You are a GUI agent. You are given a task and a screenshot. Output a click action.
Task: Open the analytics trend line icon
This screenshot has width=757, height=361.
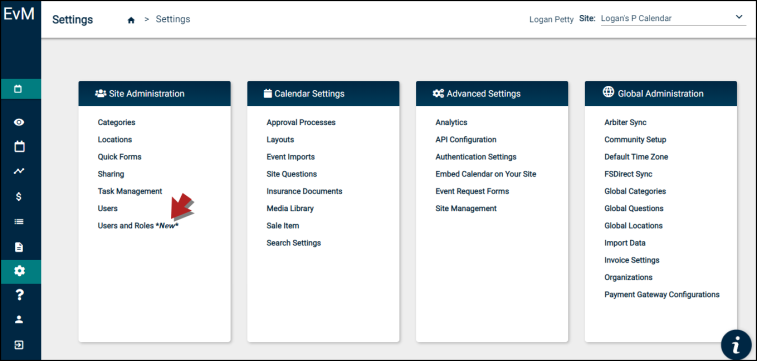(x=19, y=171)
